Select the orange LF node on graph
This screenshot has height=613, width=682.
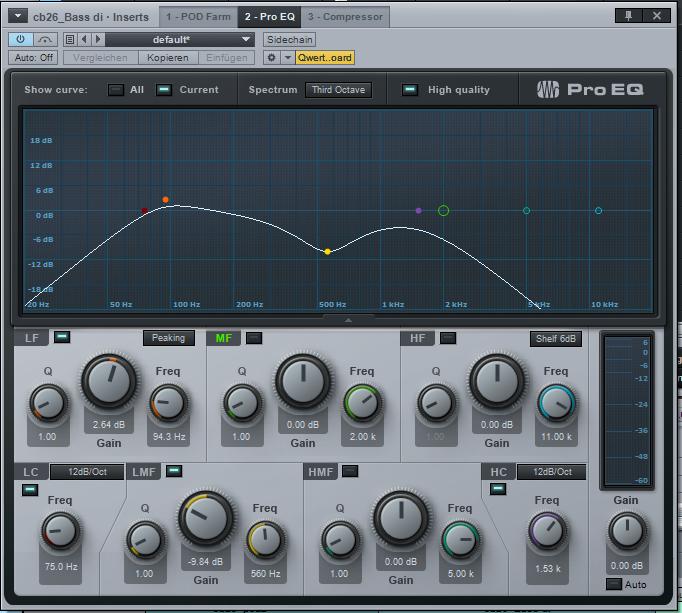[165, 200]
